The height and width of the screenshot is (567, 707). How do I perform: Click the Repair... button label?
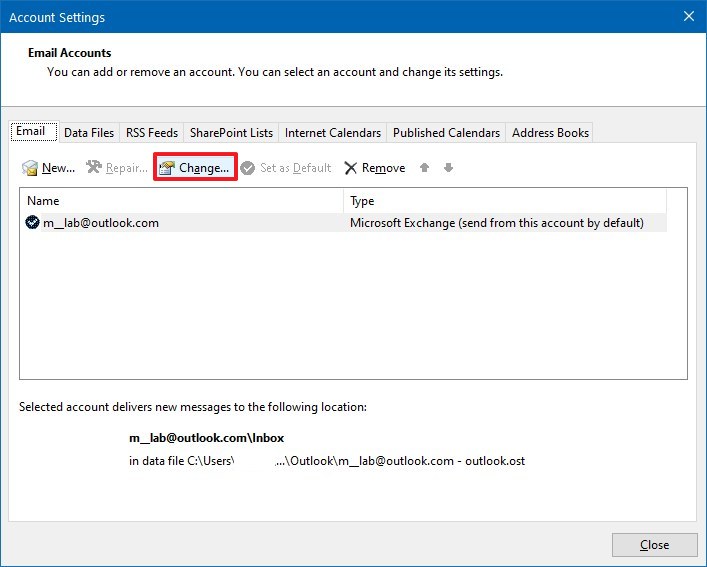coord(127,168)
